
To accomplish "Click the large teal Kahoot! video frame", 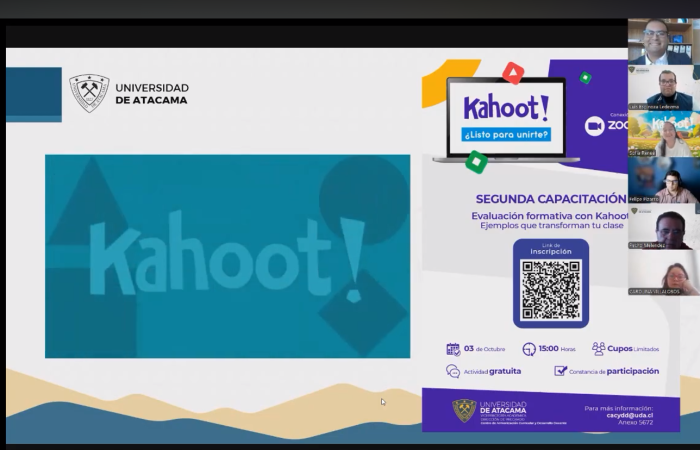I will pos(228,256).
